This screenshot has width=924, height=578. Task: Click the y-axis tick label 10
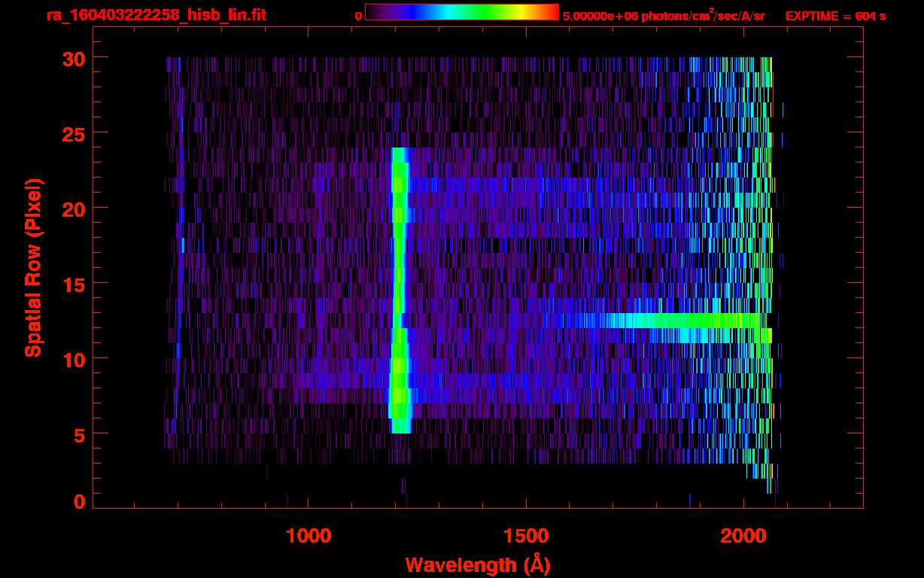[x=72, y=359]
